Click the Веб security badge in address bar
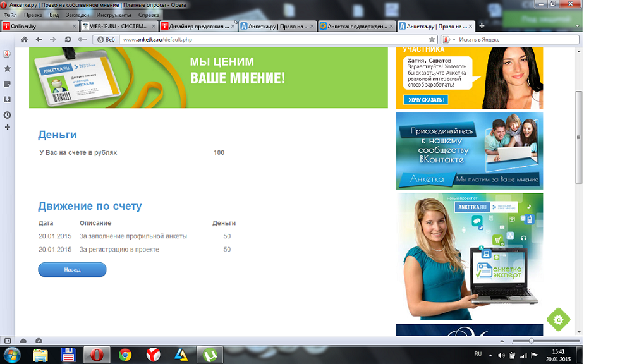This screenshot has width=620, height=364. click(106, 40)
